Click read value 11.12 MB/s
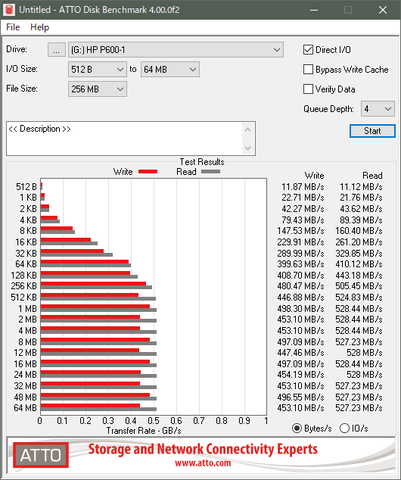The height and width of the screenshot is (480, 401). pyautogui.click(x=361, y=187)
